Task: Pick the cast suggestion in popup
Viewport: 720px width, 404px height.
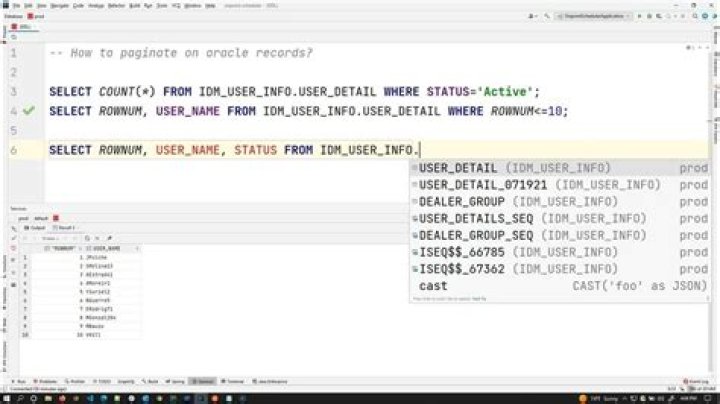Action: pos(434,286)
